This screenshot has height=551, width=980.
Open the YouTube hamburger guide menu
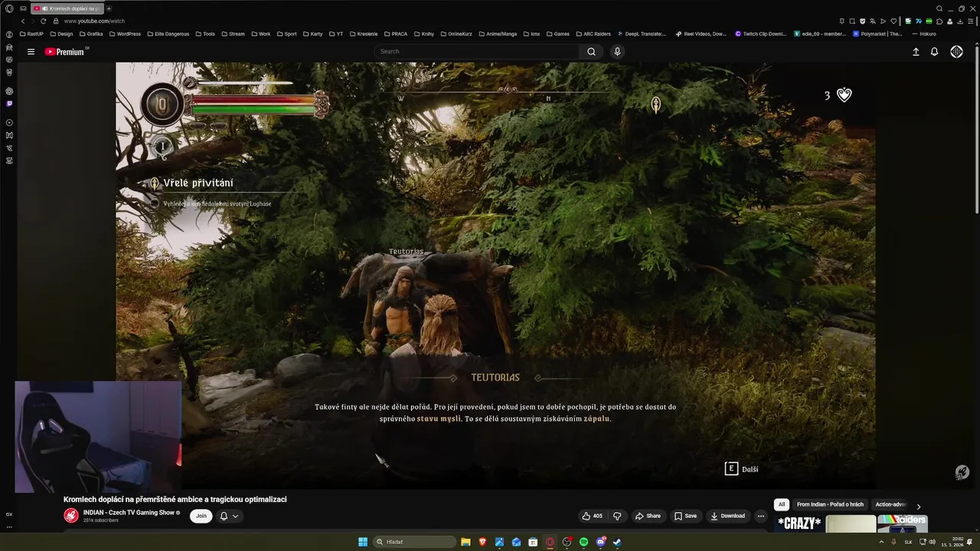coord(31,52)
